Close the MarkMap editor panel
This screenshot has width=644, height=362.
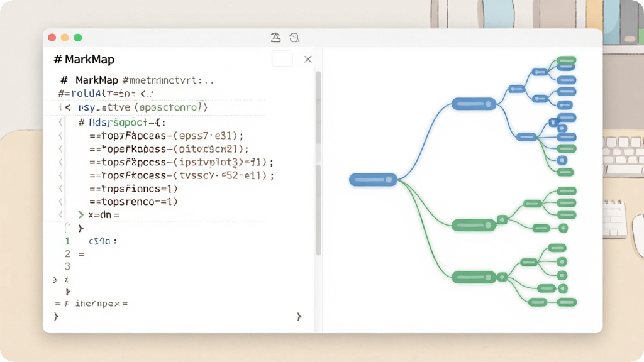pos(308,59)
